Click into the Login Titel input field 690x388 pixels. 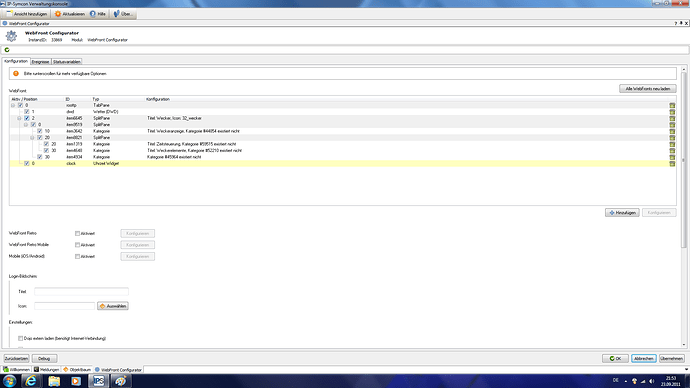click(81, 291)
